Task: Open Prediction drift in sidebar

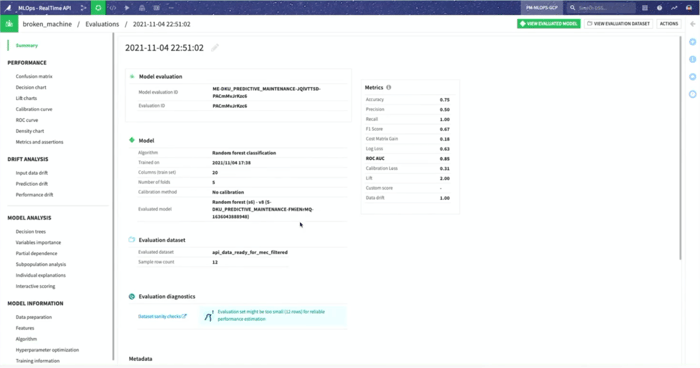Action: click(x=32, y=184)
